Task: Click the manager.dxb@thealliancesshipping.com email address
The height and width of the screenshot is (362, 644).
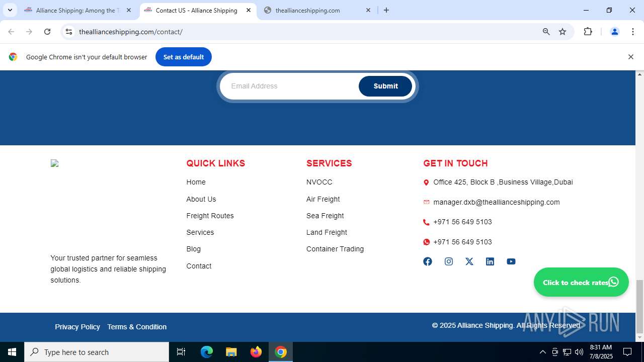Action: click(496, 202)
